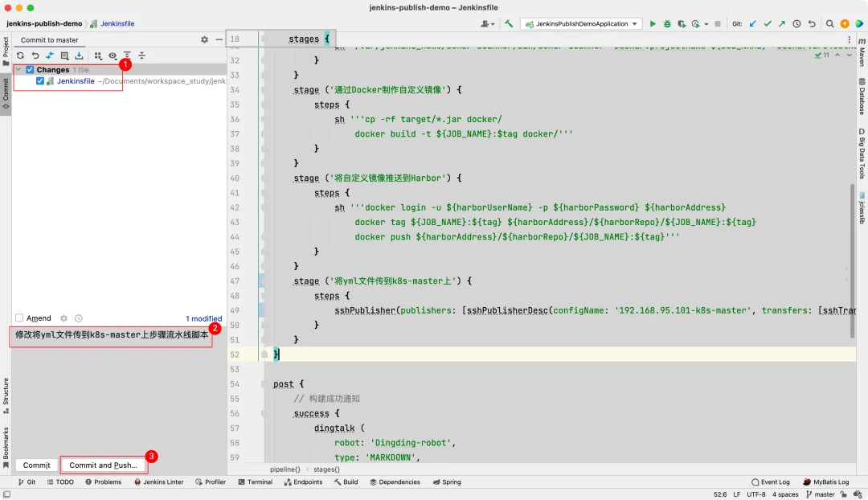Open the Group By options icon

click(x=98, y=55)
